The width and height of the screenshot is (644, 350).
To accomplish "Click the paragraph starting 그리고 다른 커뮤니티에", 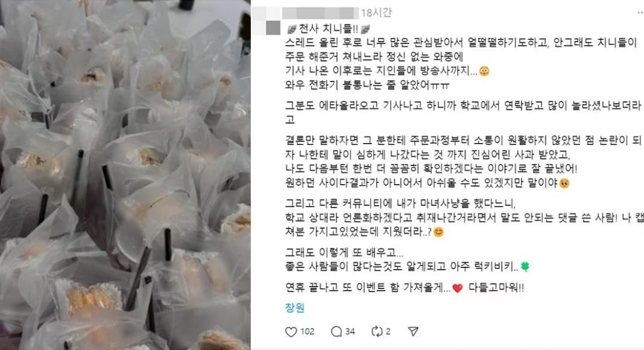I will point(464,217).
